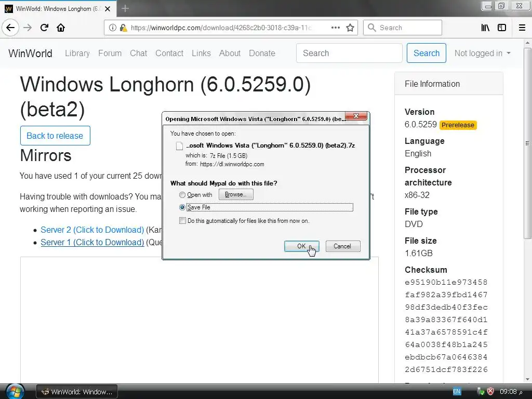Image resolution: width=532 pixels, height=399 pixels.
Task: Open Links in the WinWorld navbar
Action: pyautogui.click(x=201, y=54)
